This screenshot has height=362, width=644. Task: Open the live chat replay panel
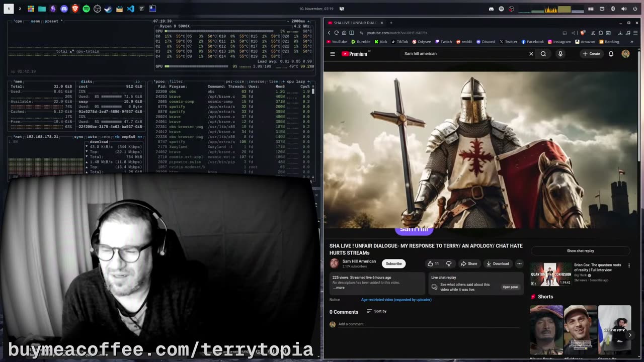510,287
